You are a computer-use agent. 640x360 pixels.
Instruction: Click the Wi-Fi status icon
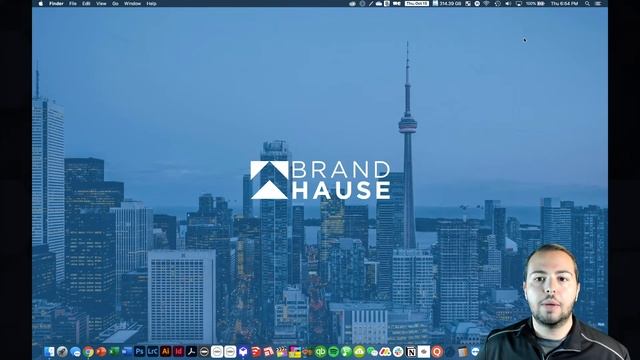pyautogui.click(x=486, y=3)
